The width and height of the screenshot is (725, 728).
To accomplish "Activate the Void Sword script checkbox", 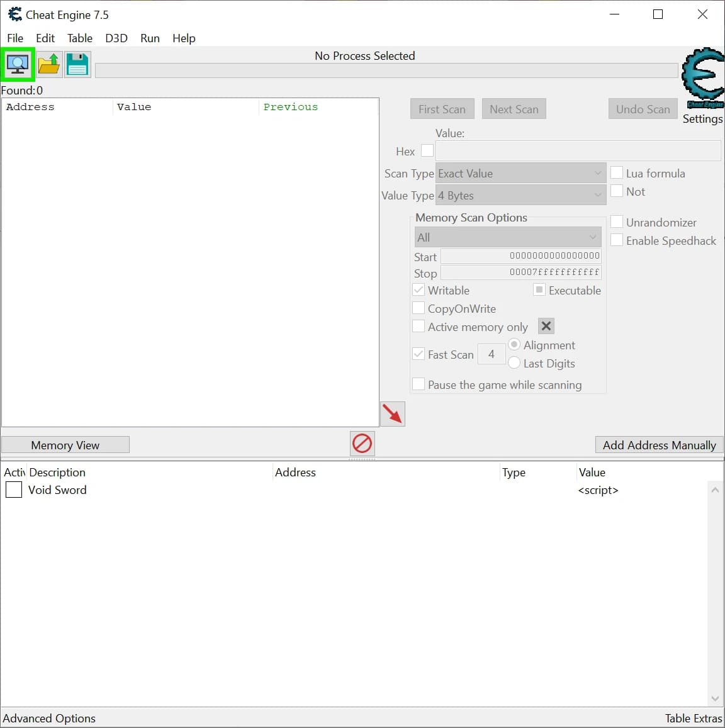I will coord(14,490).
